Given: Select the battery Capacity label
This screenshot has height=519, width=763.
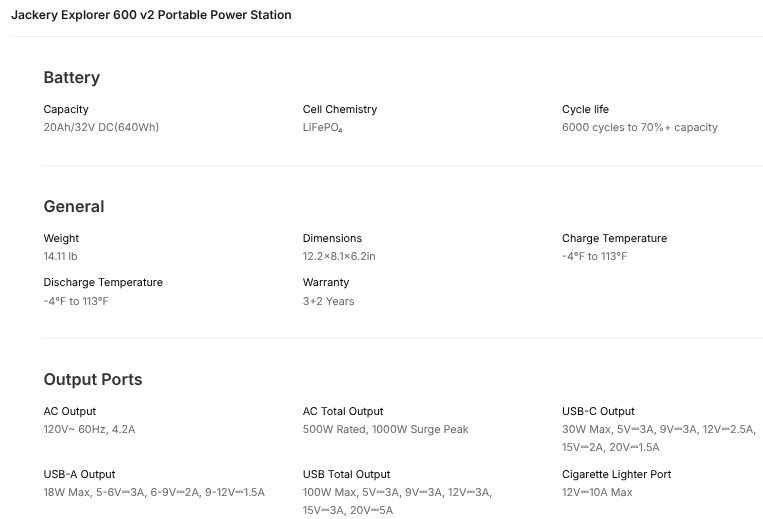Looking at the screenshot, I should coord(66,109).
